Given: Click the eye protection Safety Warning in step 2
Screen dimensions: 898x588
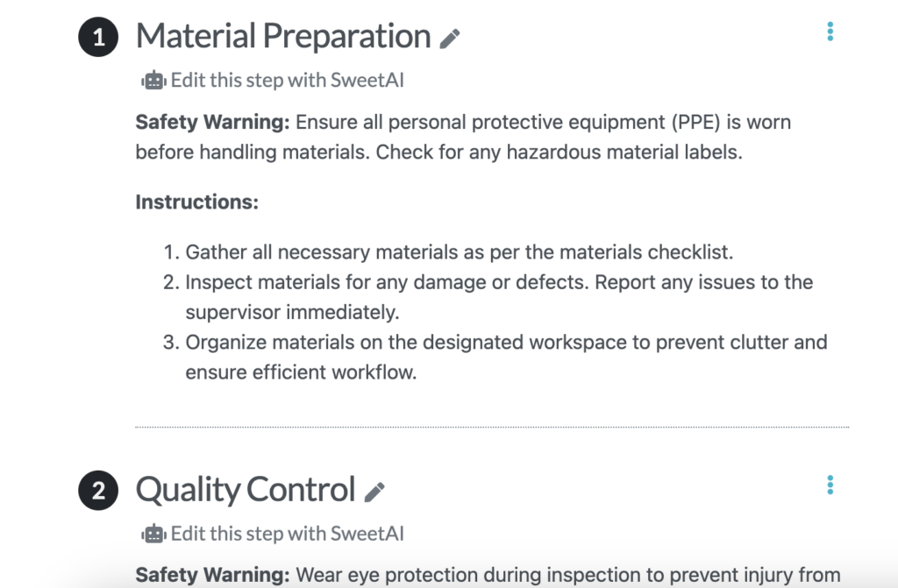Looking at the screenshot, I should [488, 575].
